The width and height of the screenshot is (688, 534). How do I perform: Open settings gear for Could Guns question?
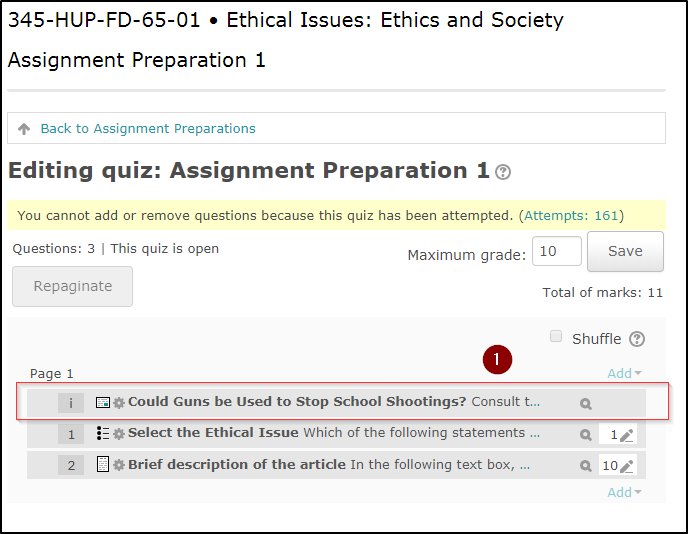coord(119,403)
